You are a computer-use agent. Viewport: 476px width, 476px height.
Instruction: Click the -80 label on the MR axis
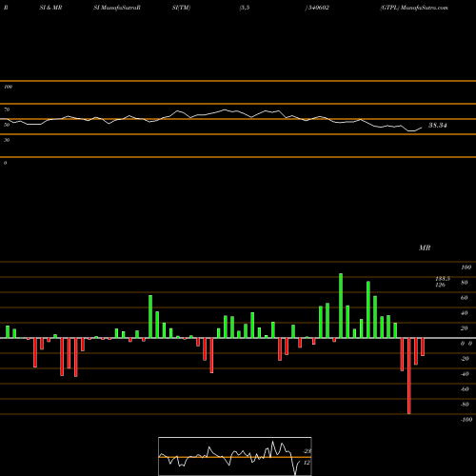(465, 405)
